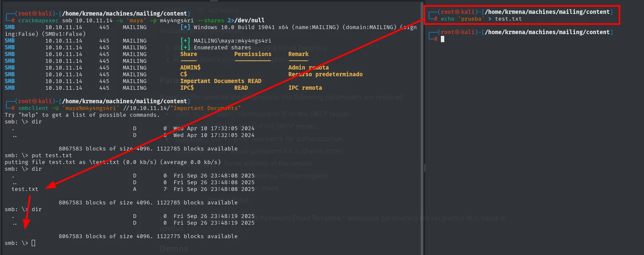
Task: Select the 'IPC$' share name
Action: [187, 88]
